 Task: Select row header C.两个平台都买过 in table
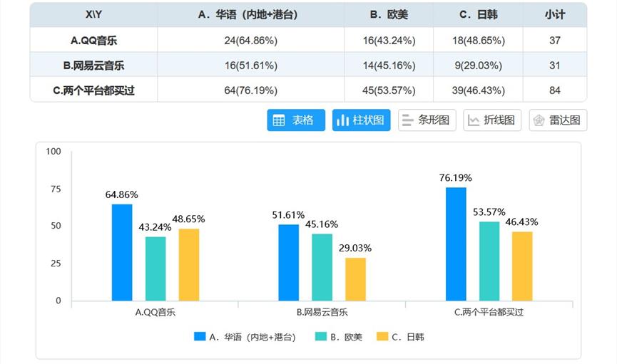tap(93, 90)
